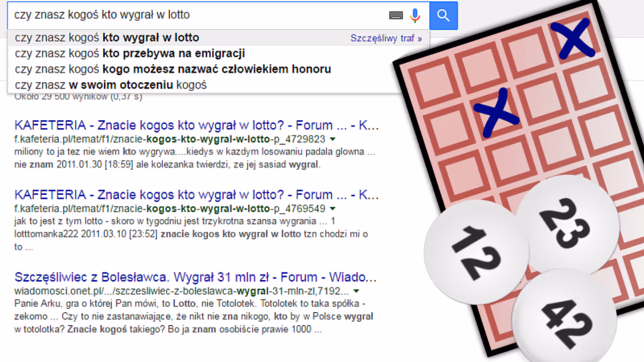Open the on-screen keyboard icon
Viewport: 644px width, 362px height.
coord(396,15)
